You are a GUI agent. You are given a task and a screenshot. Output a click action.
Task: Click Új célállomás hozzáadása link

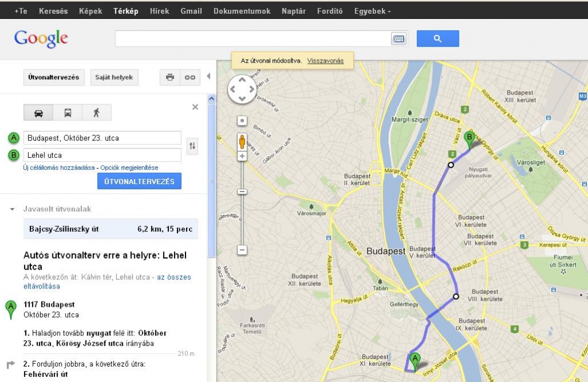[x=59, y=167]
